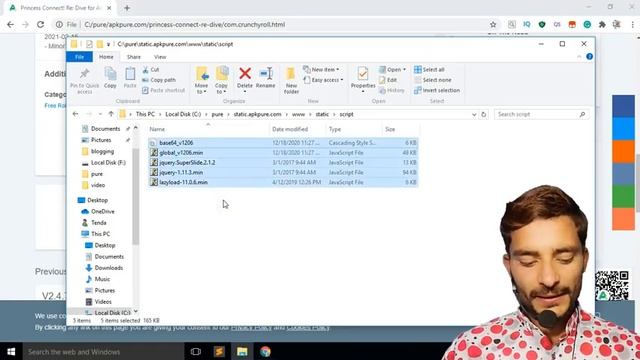The image size is (640, 360).
Task: Click the Search script field
Action: (541, 115)
